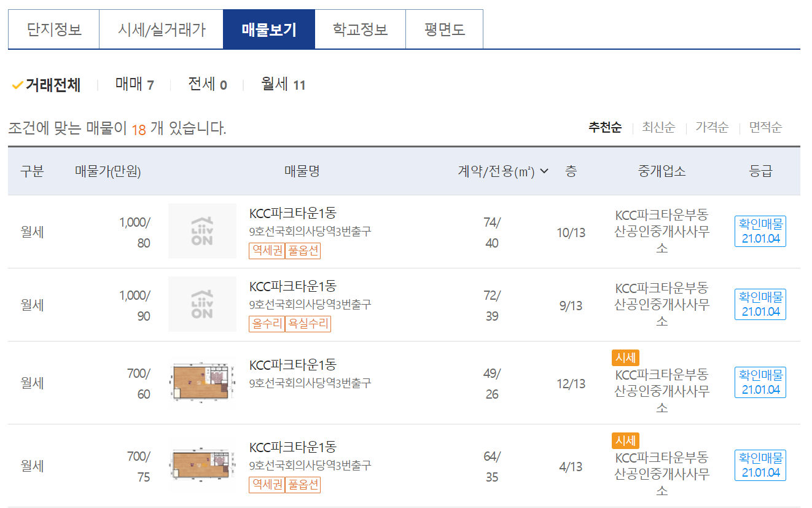The image size is (812, 508).
Task: Click the 욕실수리 tag on the 1,000/90 listing
Action: (x=308, y=324)
